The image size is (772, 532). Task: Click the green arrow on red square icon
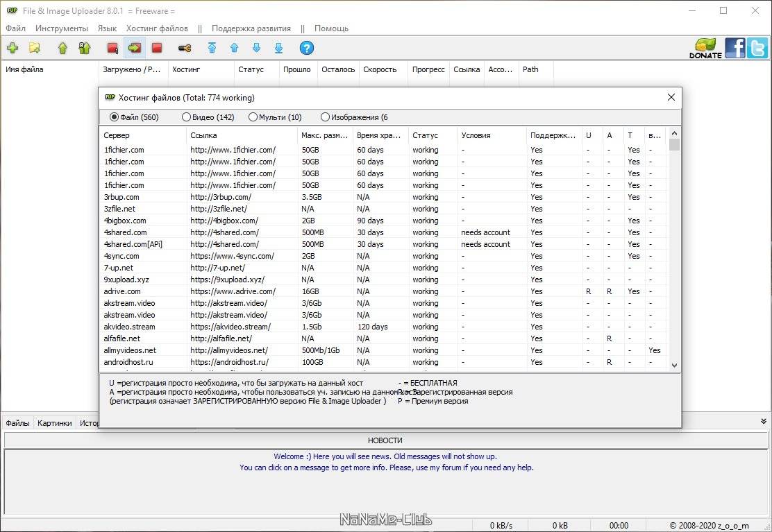tap(135, 48)
